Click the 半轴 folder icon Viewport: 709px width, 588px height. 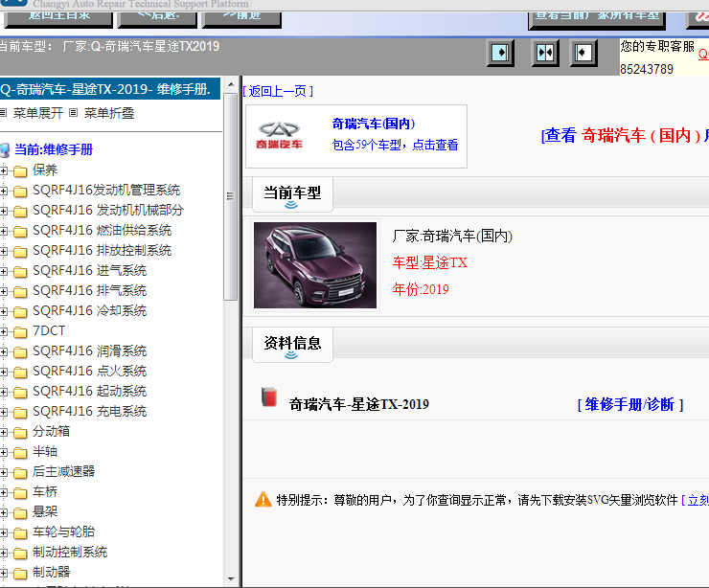tap(20, 452)
